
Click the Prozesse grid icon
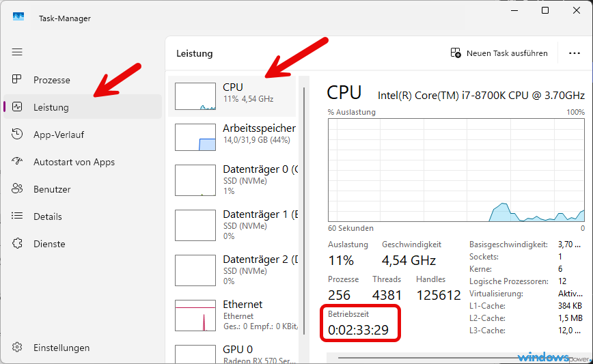click(17, 79)
